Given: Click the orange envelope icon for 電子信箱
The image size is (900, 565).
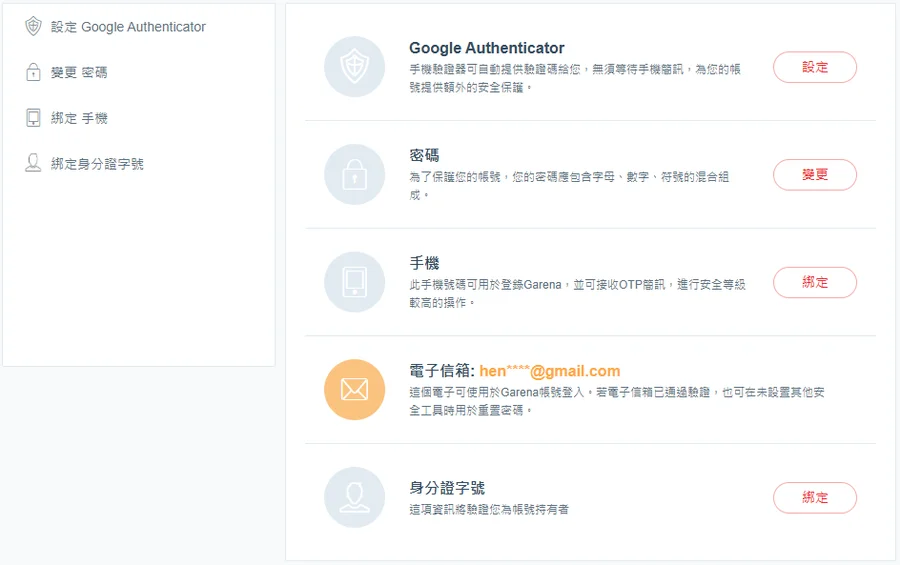Looking at the screenshot, I should tap(354, 390).
